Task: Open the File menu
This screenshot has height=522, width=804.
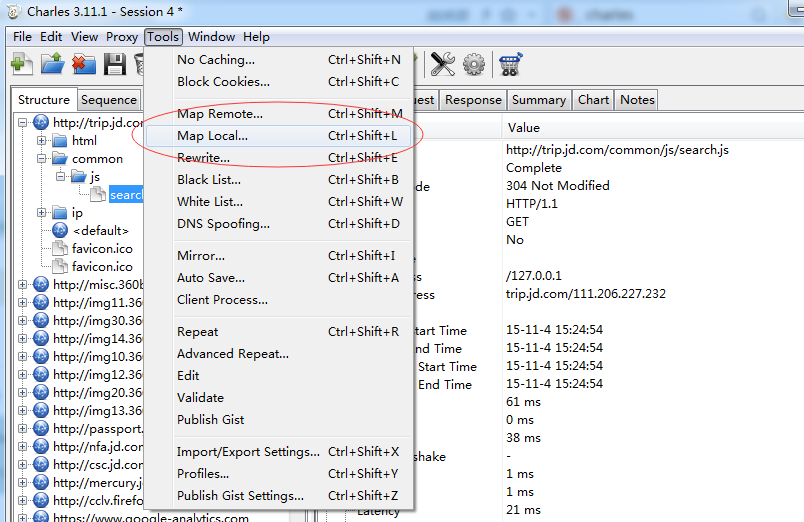Action: 22,37
